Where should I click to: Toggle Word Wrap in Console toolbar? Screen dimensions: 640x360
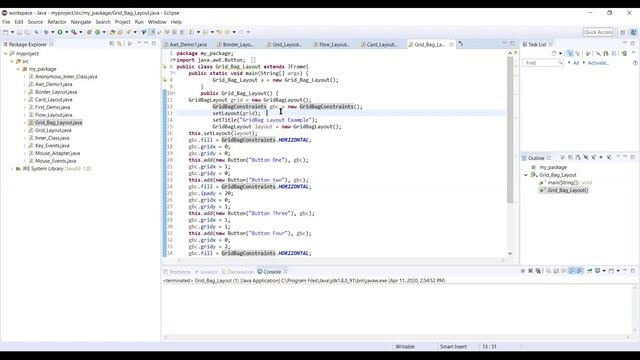563,271
